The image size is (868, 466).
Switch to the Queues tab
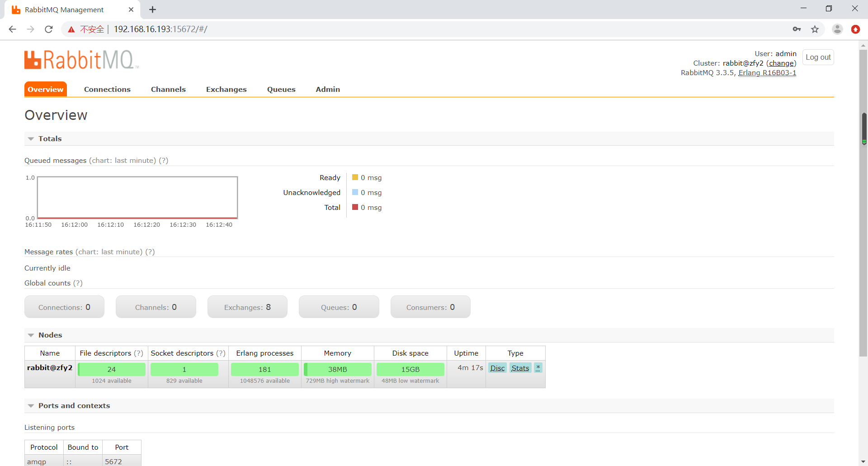281,89
